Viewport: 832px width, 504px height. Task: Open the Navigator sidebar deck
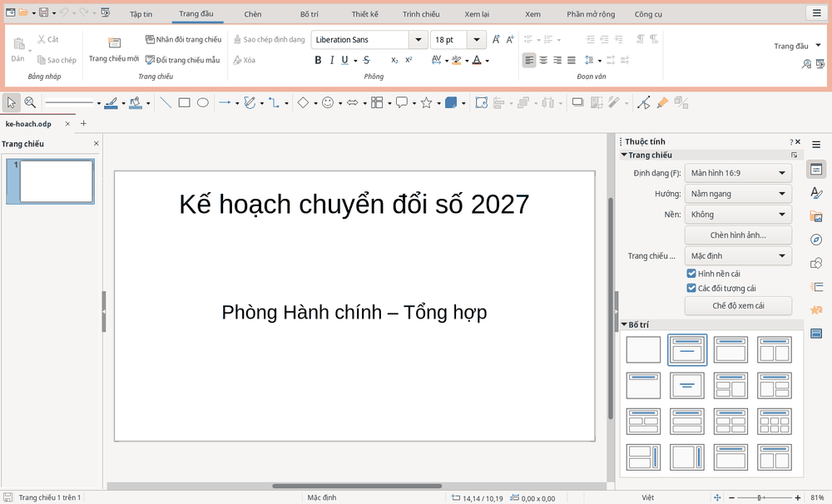pyautogui.click(x=816, y=240)
